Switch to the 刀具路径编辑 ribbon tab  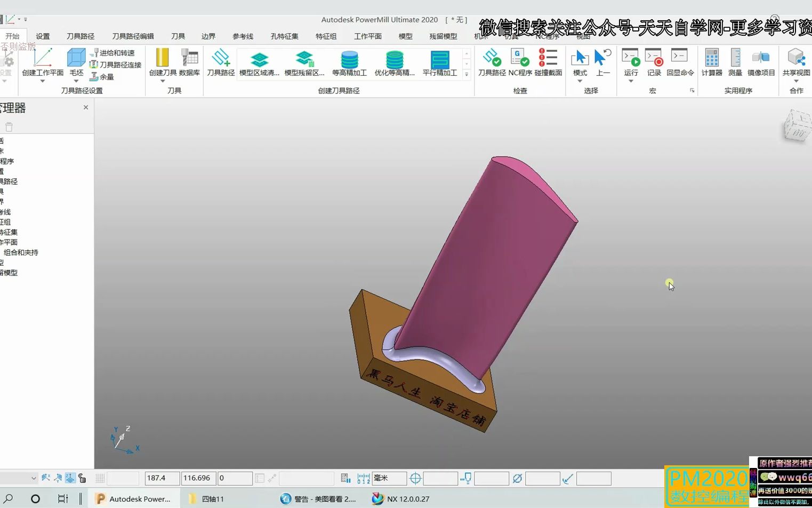(x=133, y=36)
